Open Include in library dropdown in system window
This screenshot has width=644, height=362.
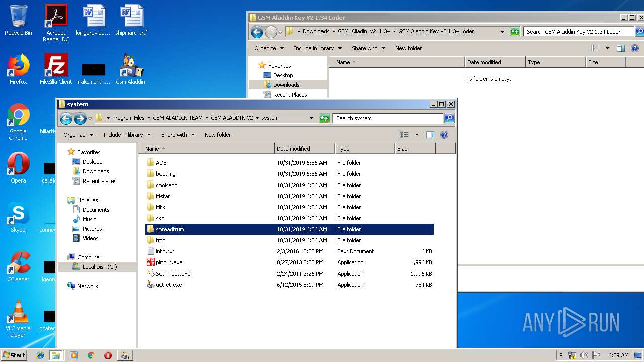(127, 135)
